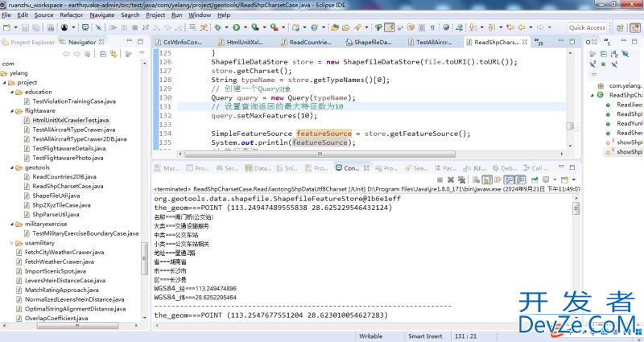Viewport: 644px width, 342px height.
Task: Click the Quick Access search field
Action: click(x=588, y=27)
